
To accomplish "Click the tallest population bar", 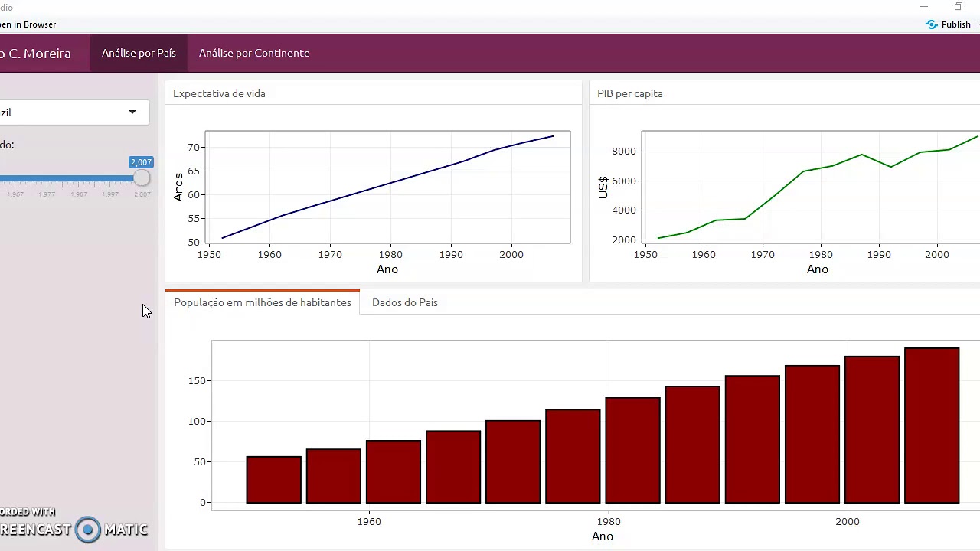I will point(932,425).
